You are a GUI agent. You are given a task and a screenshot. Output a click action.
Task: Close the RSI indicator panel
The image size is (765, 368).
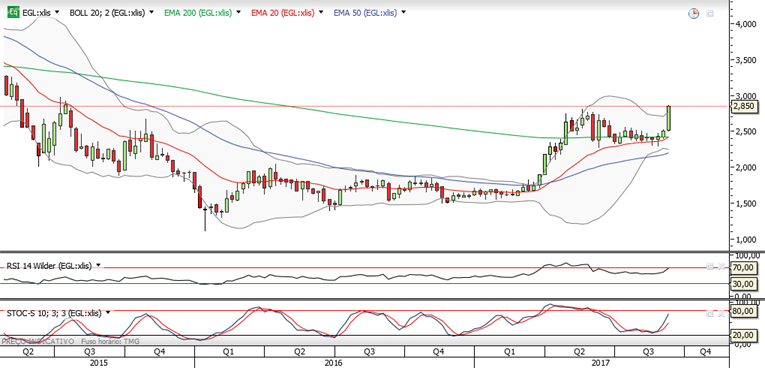[x=721, y=266]
